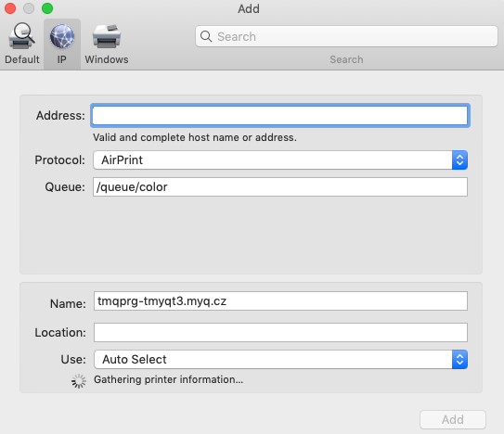
Task: Close the Add window with red button
Action: [x=10, y=8]
